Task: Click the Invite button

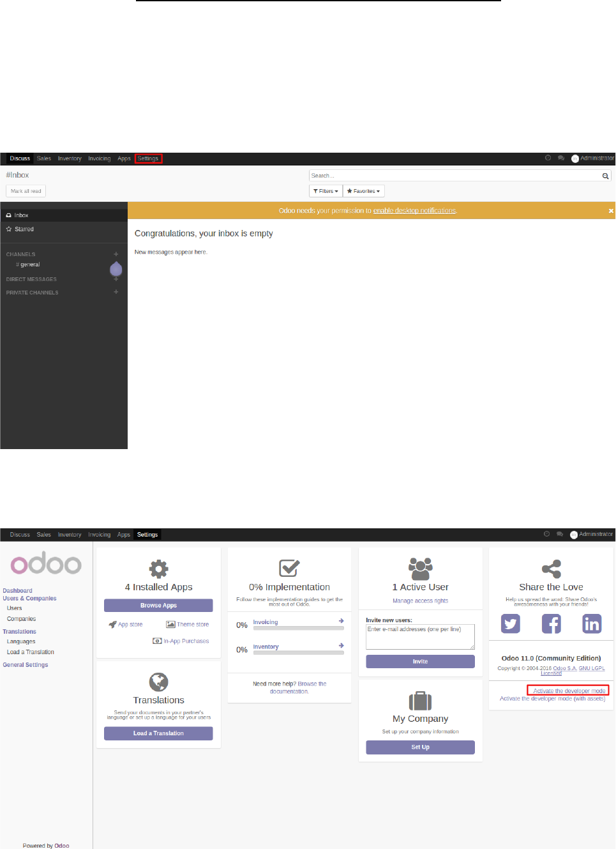Action: 420,662
